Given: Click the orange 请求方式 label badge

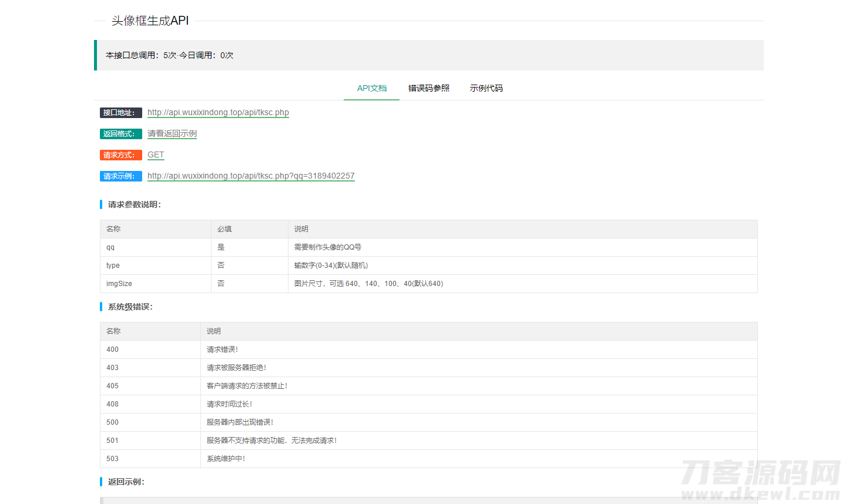Looking at the screenshot, I should (x=120, y=155).
